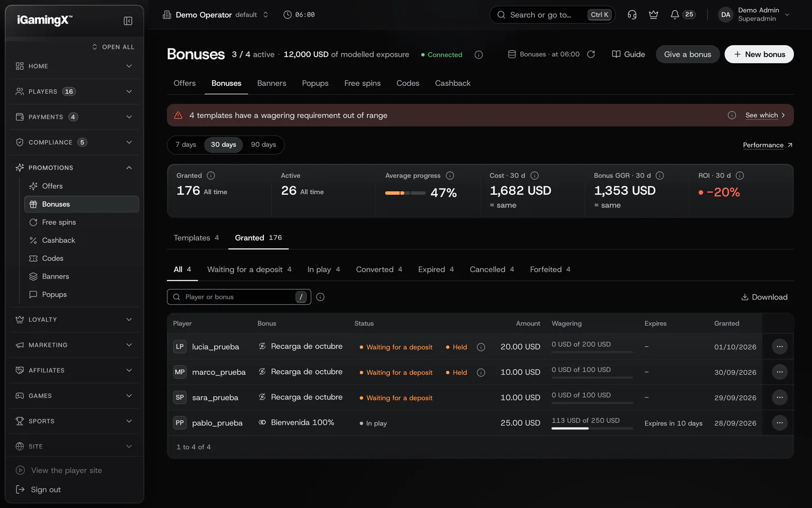Screen dimensions: 812x508
Task: Follow the See which link
Action: (765, 115)
